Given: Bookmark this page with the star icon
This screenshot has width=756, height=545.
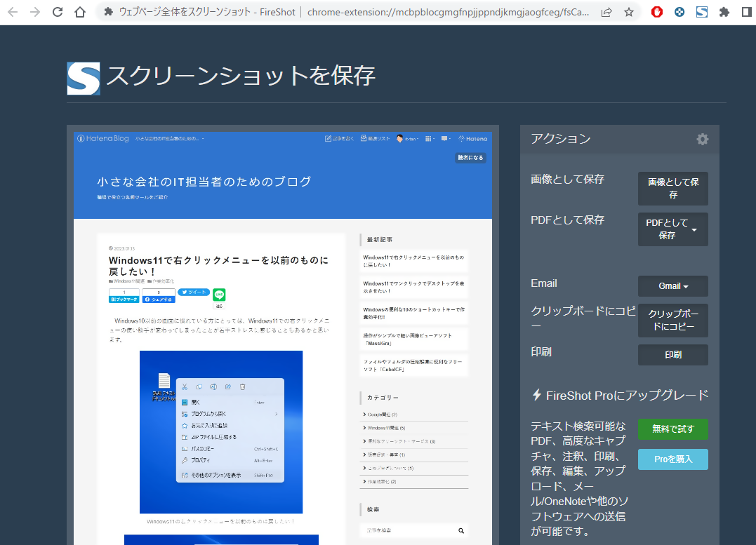Looking at the screenshot, I should coord(629,12).
